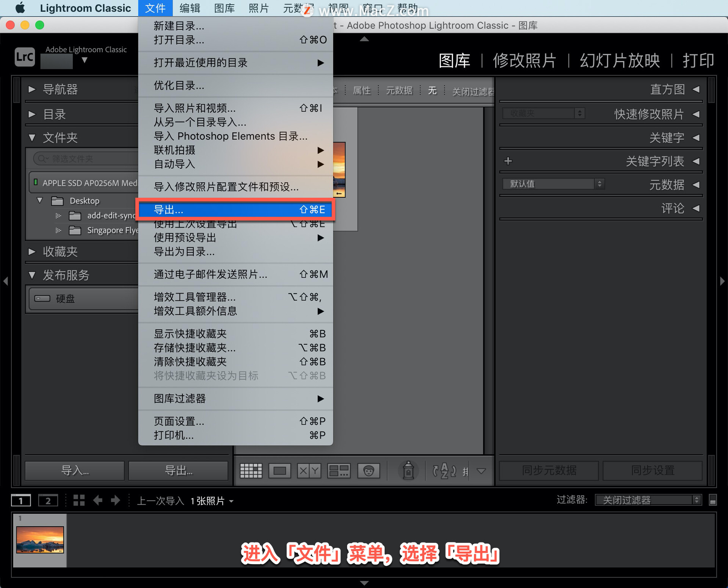Viewport: 728px width, 588px height.
Task: Click 同步设置 button
Action: (653, 471)
